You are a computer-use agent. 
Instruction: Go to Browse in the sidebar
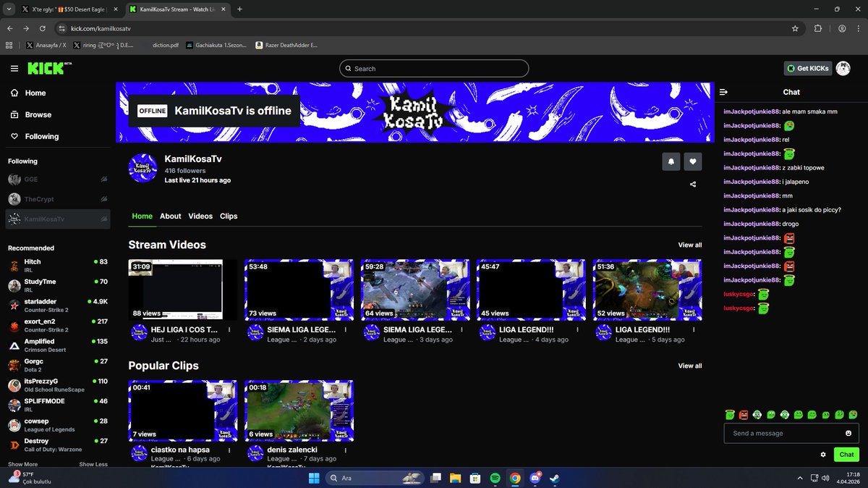[x=59, y=114]
